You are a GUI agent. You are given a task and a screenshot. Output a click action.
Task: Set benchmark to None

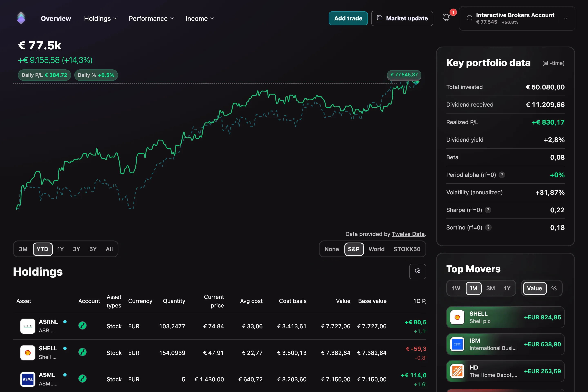(x=332, y=249)
